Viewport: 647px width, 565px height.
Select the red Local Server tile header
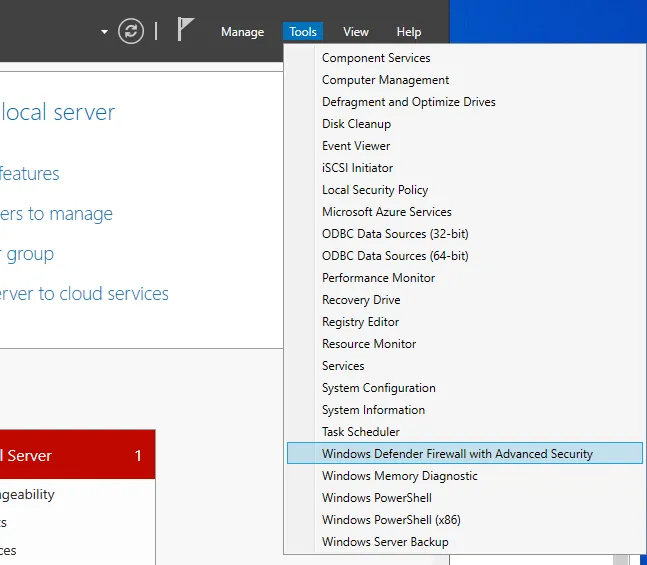75,456
